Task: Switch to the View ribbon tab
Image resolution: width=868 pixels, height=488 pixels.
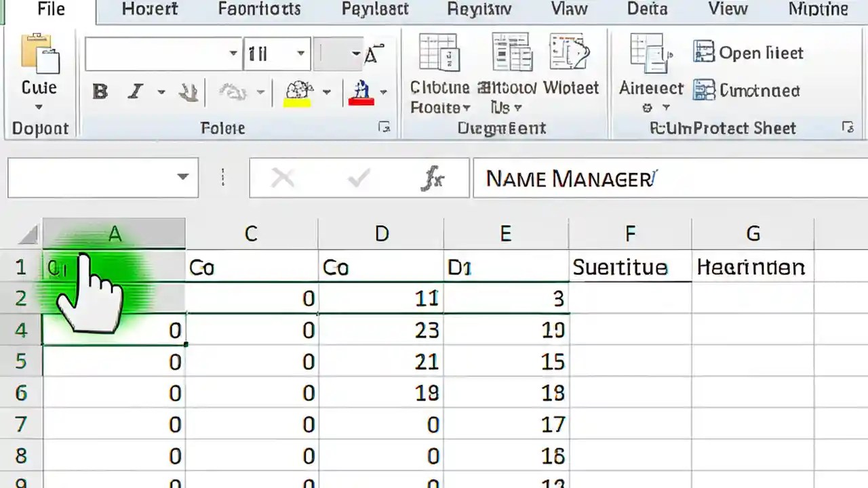Action: point(727,9)
